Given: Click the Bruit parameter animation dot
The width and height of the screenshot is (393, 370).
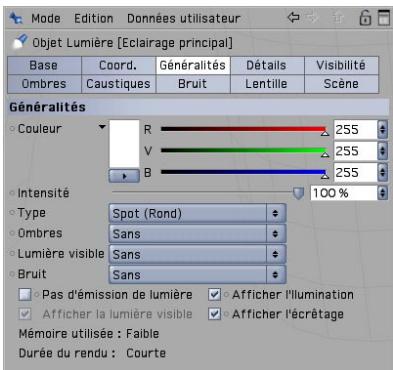Looking at the screenshot, I should coord(13,274).
